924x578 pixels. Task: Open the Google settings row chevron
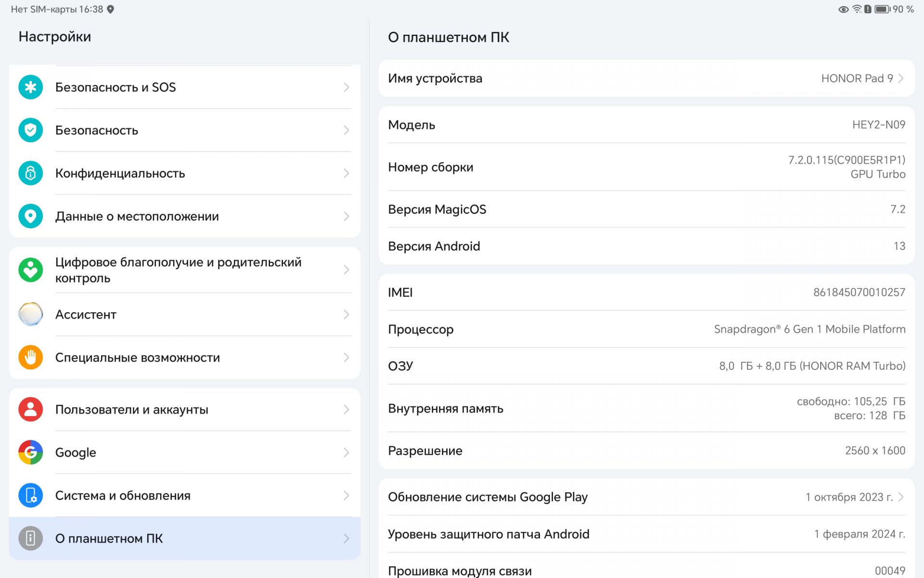[x=346, y=452]
